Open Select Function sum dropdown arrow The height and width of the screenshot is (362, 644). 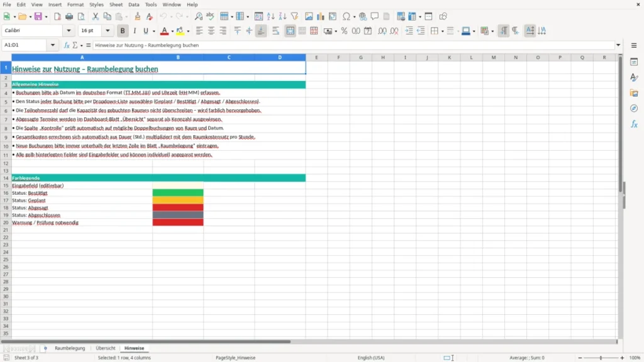pyautogui.click(x=81, y=45)
